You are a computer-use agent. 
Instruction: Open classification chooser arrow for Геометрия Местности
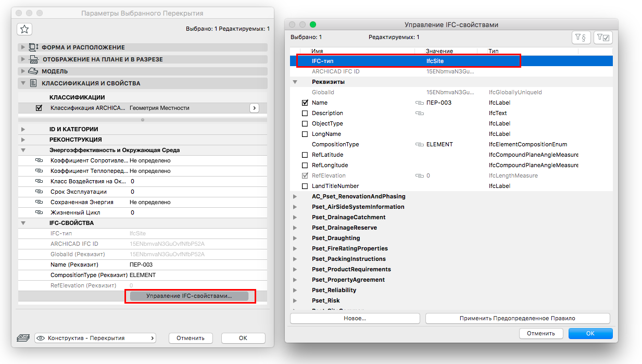click(254, 108)
